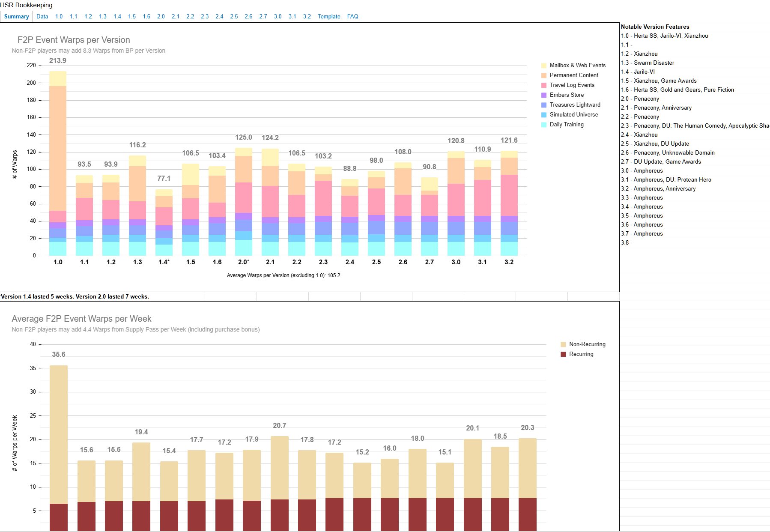
Task: Click the Embers Store legend swatch
Action: pos(544,95)
